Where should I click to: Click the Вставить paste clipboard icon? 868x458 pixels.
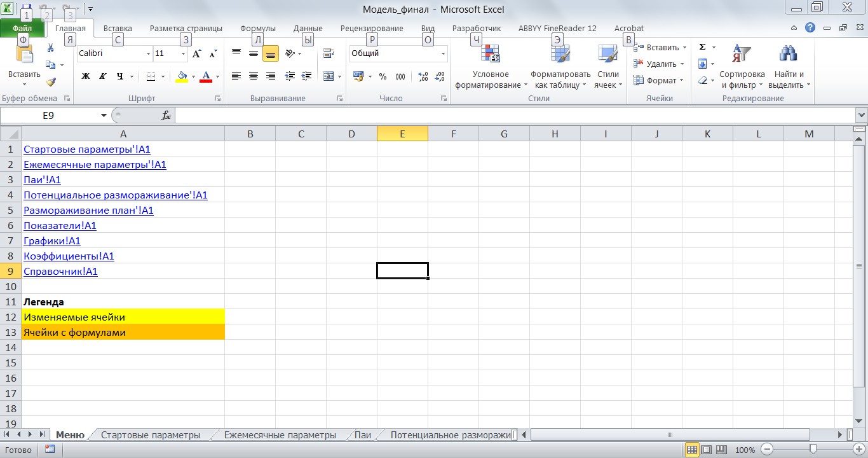(x=25, y=54)
